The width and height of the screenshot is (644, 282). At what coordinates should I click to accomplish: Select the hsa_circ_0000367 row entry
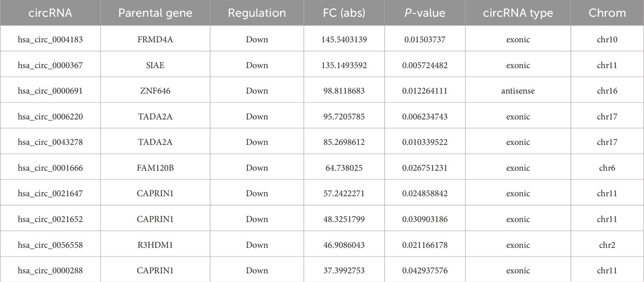50,65
